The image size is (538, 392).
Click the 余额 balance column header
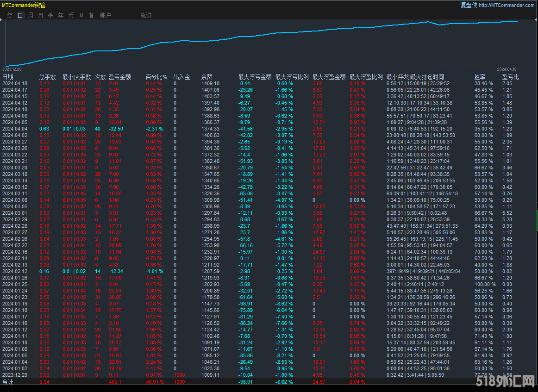(206, 77)
